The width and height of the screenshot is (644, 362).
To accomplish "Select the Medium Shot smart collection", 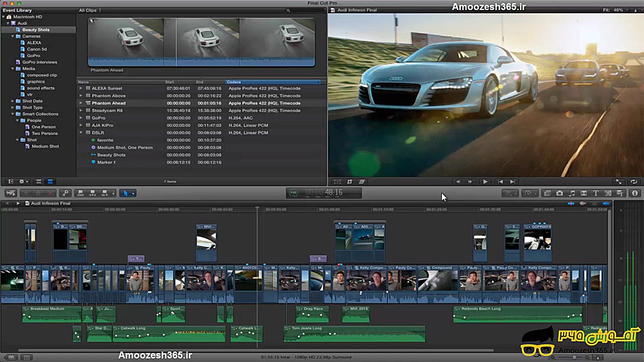I will pos(45,146).
